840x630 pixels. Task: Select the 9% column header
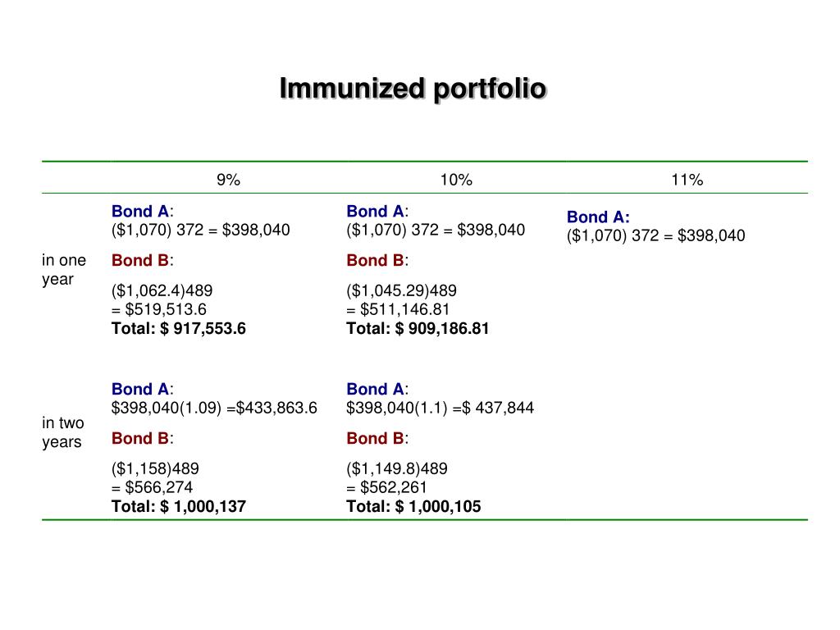[228, 180]
